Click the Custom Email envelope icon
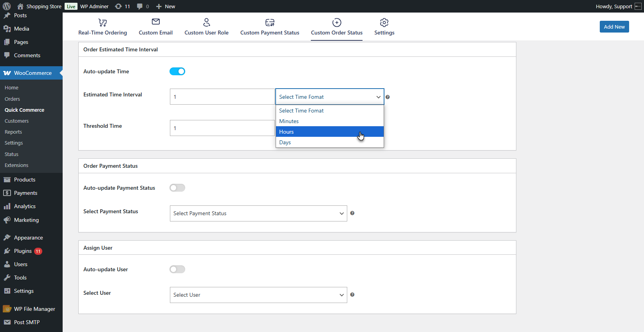The height and width of the screenshot is (332, 644). [156, 22]
